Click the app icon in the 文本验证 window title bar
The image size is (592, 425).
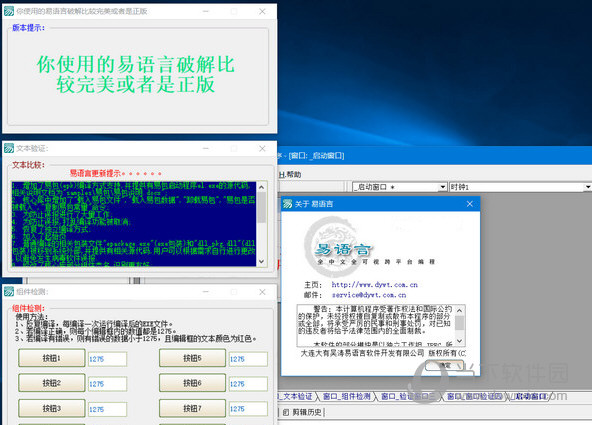click(x=9, y=148)
